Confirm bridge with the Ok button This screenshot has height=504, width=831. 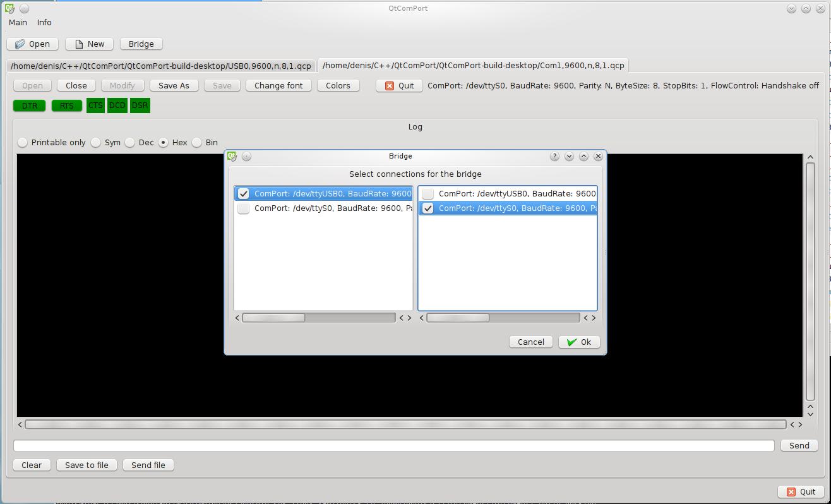point(579,342)
